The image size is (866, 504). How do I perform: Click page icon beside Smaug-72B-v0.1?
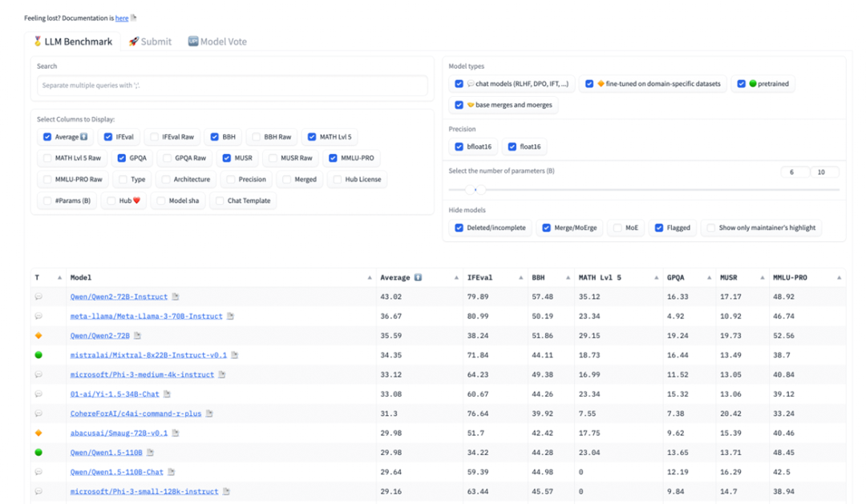click(x=175, y=433)
